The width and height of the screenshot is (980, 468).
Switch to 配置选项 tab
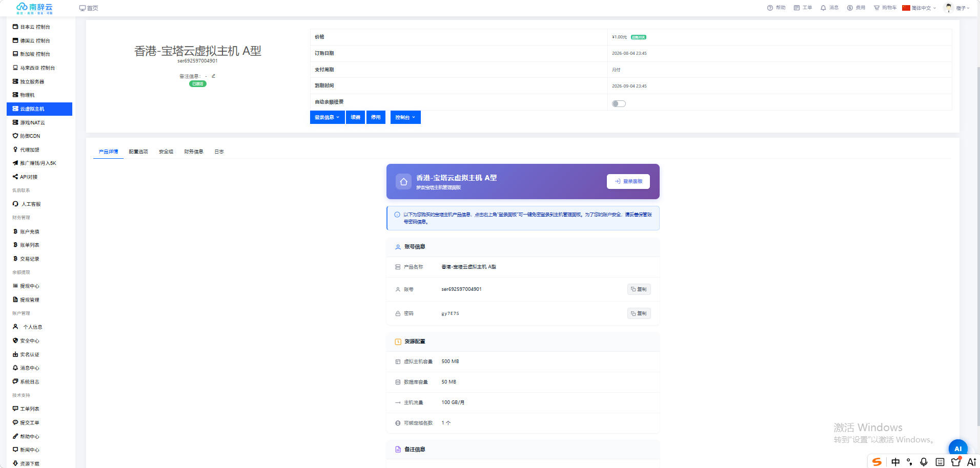(138, 152)
